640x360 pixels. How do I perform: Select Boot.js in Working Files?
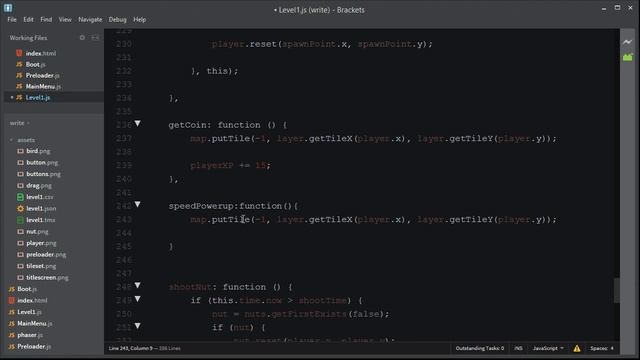tap(36, 64)
